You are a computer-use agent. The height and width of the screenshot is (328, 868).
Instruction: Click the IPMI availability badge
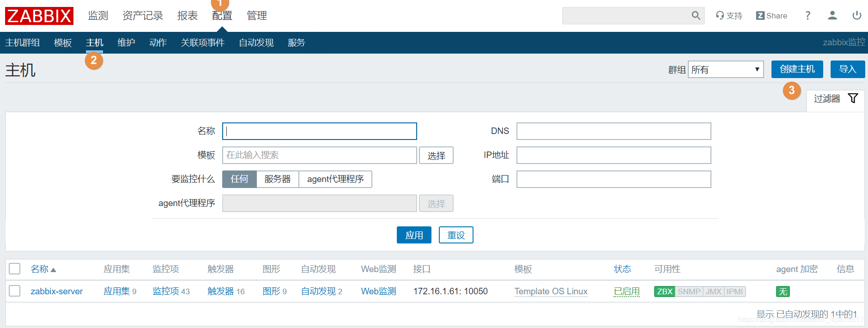pyautogui.click(x=735, y=292)
